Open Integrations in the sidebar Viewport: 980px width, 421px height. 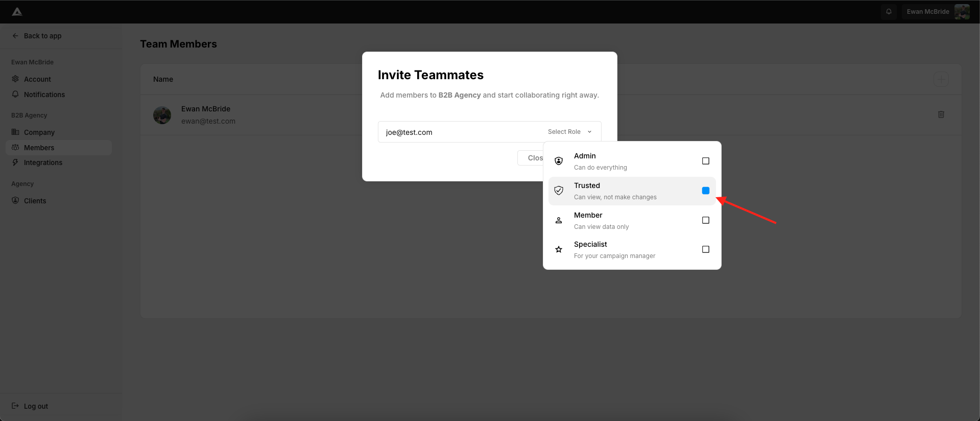pos(43,162)
